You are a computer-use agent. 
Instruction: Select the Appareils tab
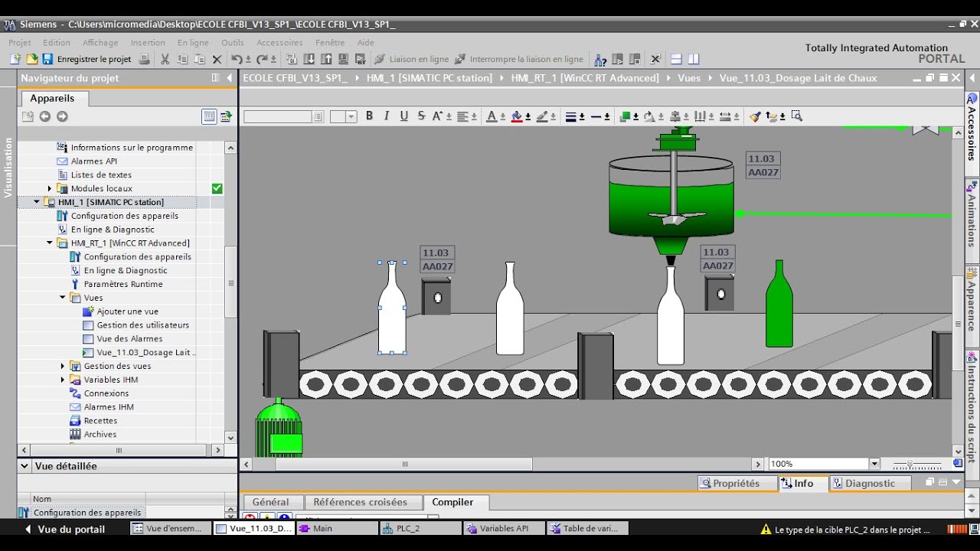[x=52, y=98]
